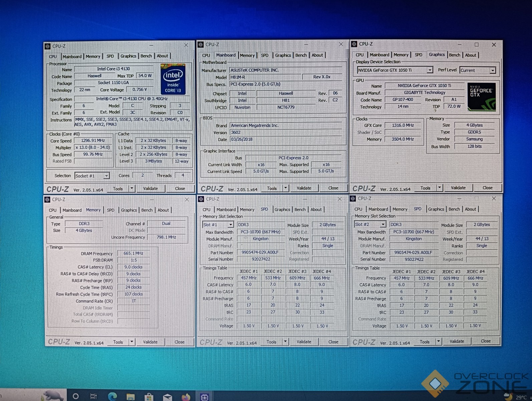Open the NVIDIA GeForce GTX 1050 Ti display device dropdown
This screenshot has width=532, height=401.
[430, 70]
